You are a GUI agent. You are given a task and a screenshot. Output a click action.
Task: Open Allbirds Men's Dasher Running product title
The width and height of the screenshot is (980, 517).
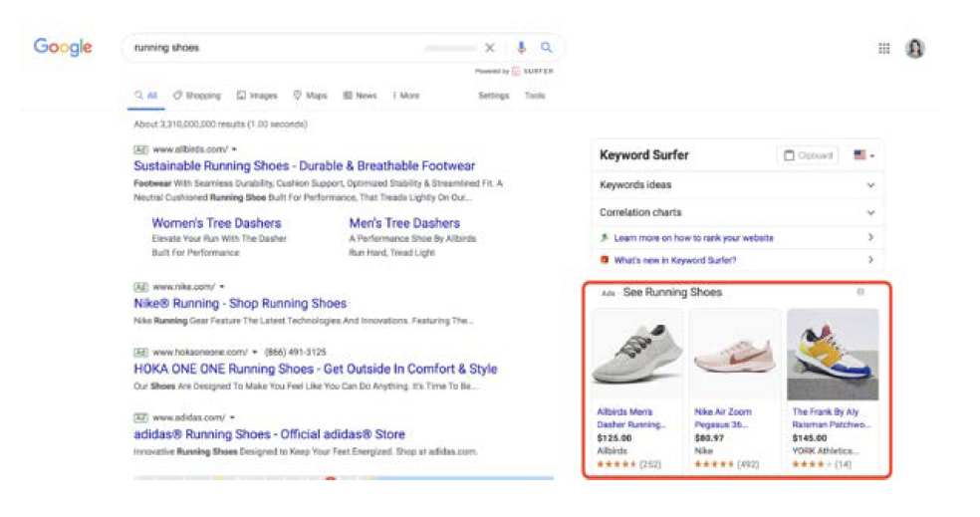coord(630,418)
